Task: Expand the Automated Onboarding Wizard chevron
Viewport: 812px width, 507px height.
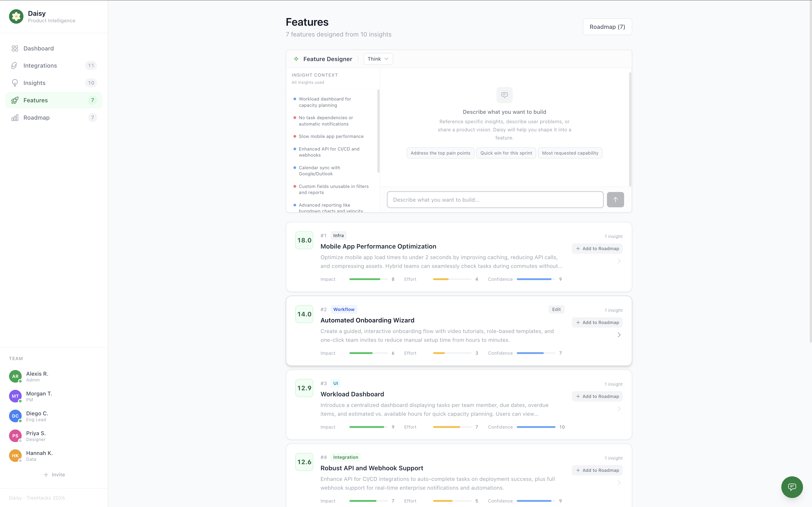Action: (619, 335)
